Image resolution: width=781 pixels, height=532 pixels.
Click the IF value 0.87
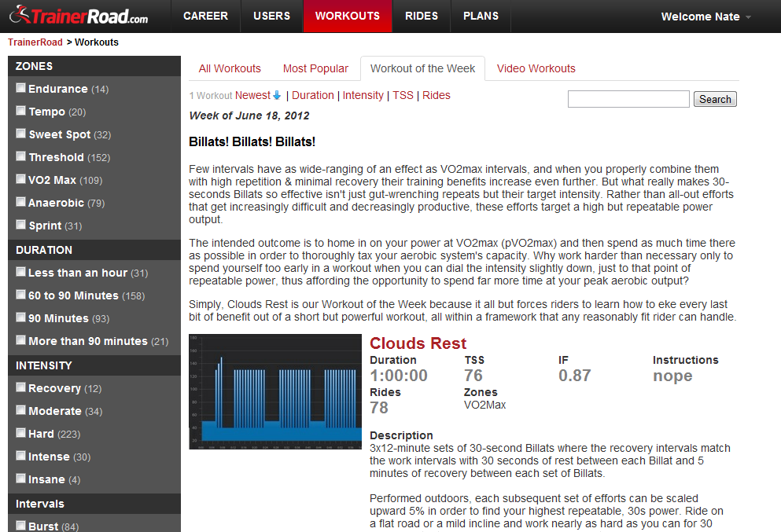pyautogui.click(x=574, y=376)
